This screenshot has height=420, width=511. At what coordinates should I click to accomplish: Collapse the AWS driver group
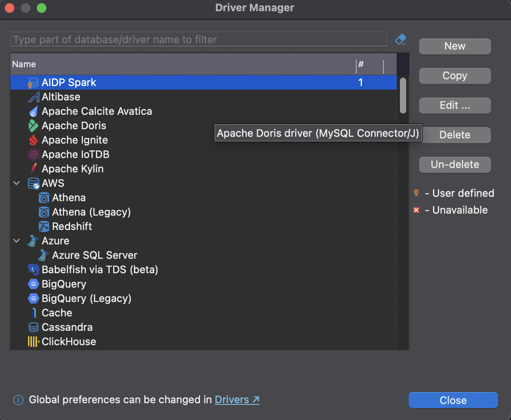[x=16, y=183]
